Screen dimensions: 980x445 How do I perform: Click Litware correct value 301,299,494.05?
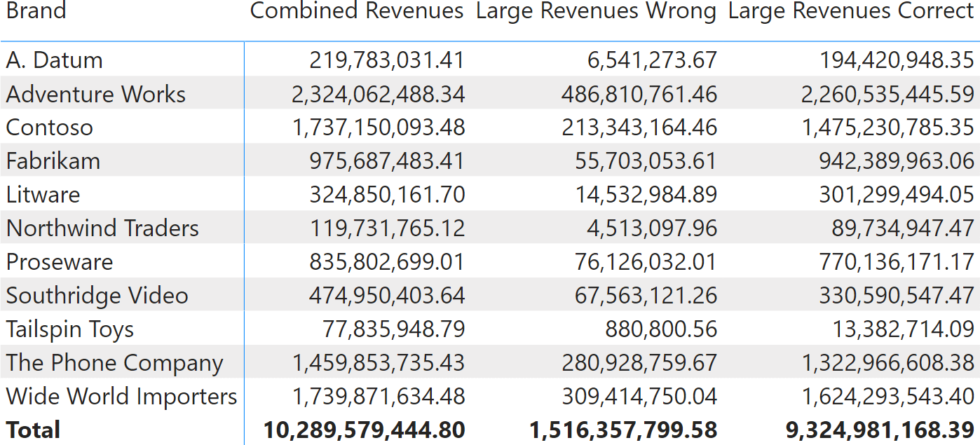click(x=897, y=195)
